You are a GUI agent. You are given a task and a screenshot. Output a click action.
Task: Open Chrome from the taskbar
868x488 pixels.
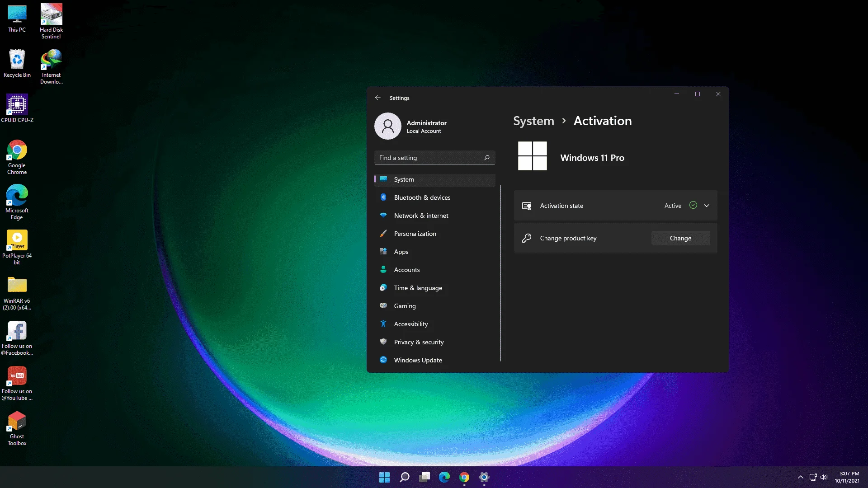pos(464,477)
